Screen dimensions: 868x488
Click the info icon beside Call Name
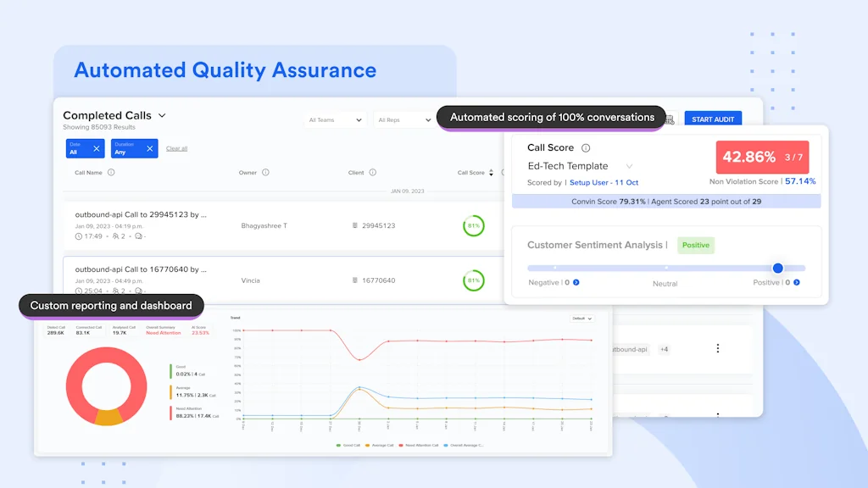tap(111, 173)
